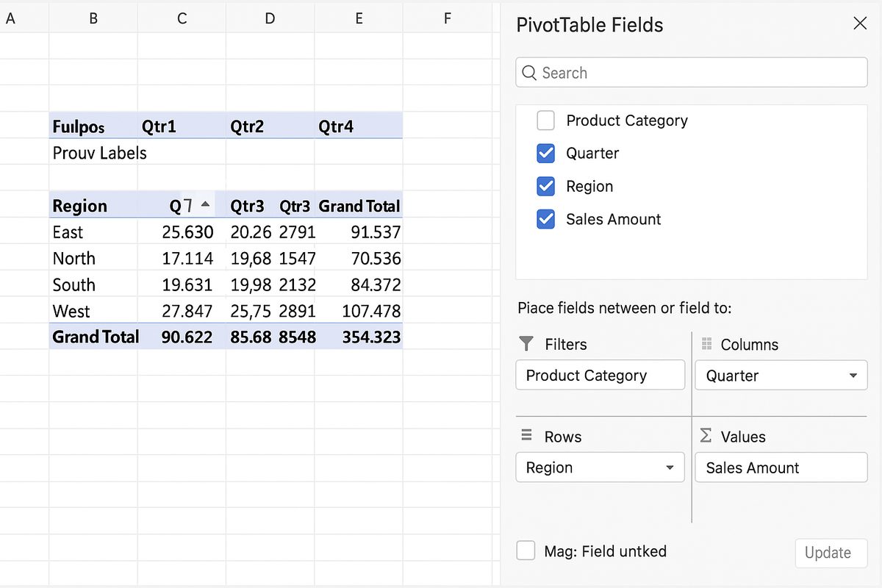Image resolution: width=882 pixels, height=588 pixels.
Task: Click the North row label
Action: (x=73, y=259)
